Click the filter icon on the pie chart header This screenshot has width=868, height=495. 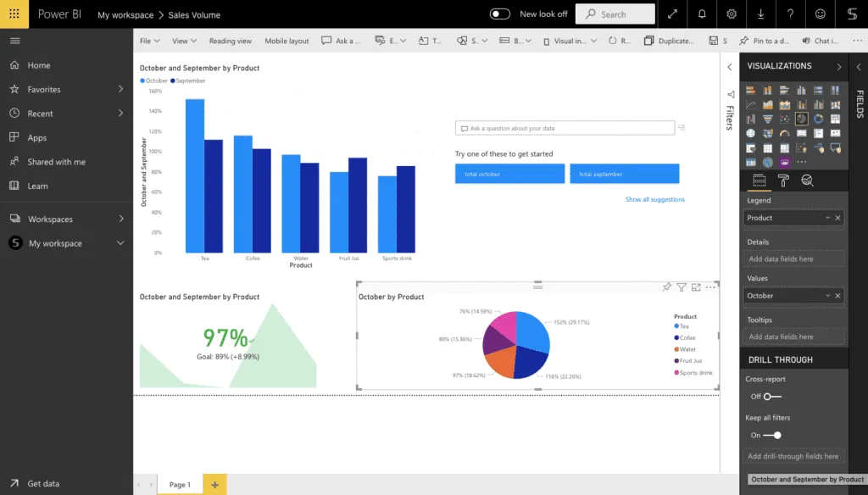pos(682,287)
